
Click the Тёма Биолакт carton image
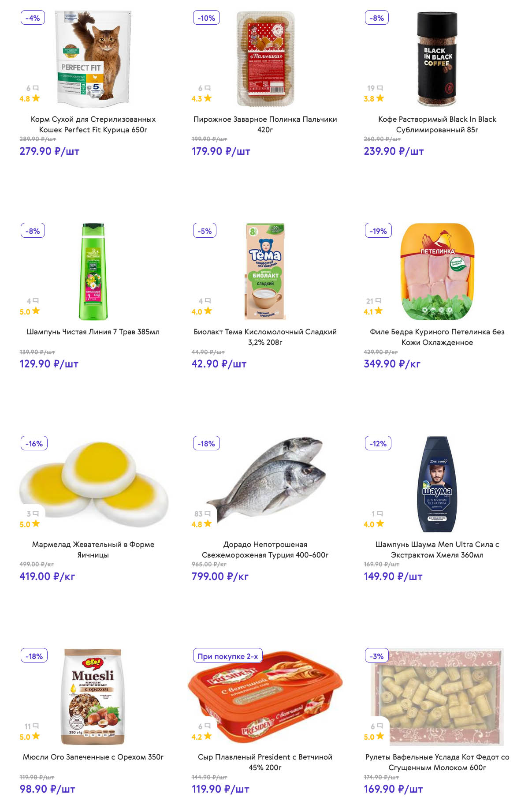(265, 271)
